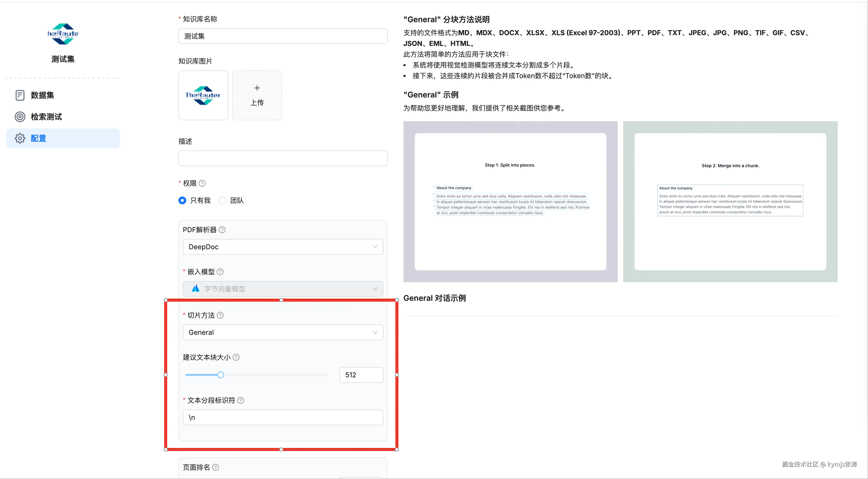Open 数据集 in the sidebar
Image resolution: width=868 pixels, height=479 pixels.
(43, 95)
